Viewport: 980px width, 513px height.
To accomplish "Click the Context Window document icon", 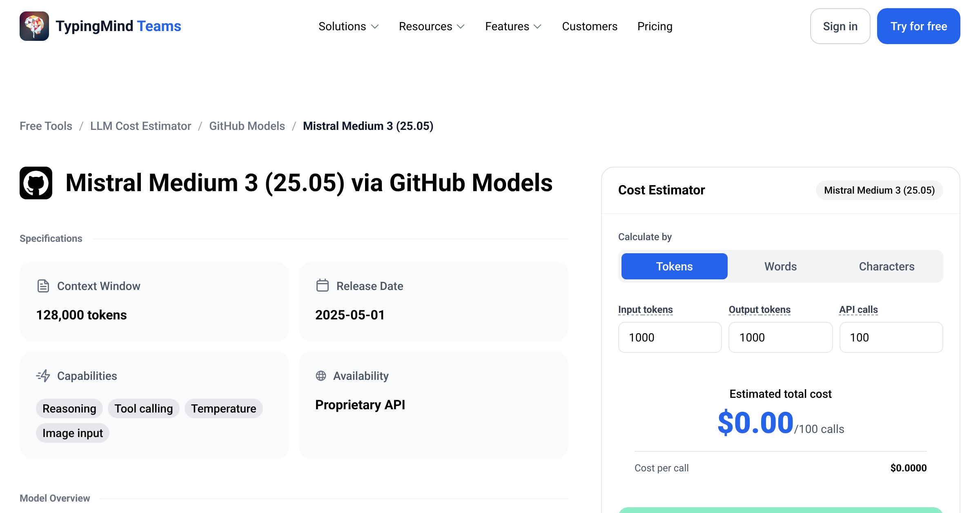I will [43, 286].
